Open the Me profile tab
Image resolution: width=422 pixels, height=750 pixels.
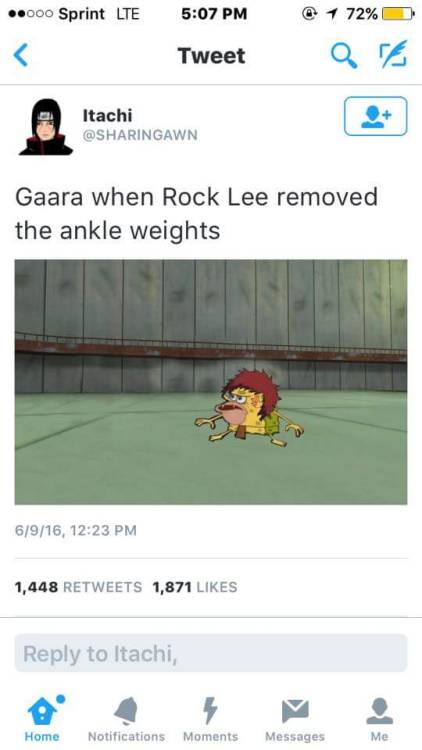pyautogui.click(x=379, y=719)
